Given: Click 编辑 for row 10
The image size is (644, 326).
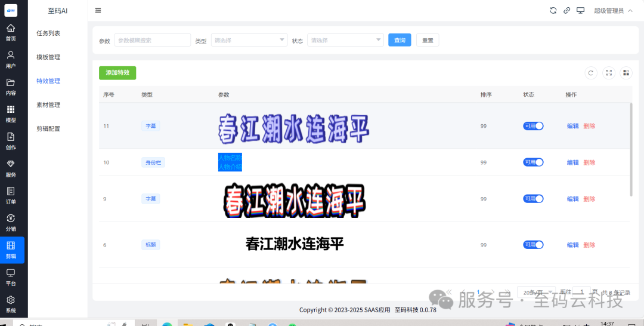Looking at the screenshot, I should pyautogui.click(x=572, y=162).
